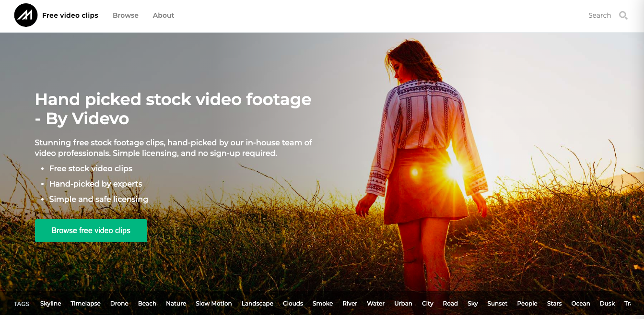Open the Slow Motion category
This screenshot has width=644, height=319.
click(x=213, y=303)
